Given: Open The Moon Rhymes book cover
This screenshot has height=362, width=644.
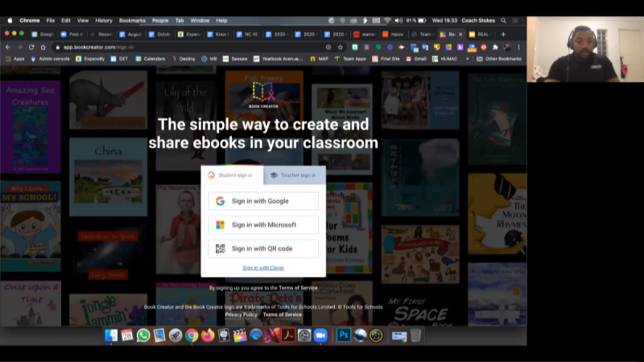Looking at the screenshot, I should [497, 213].
